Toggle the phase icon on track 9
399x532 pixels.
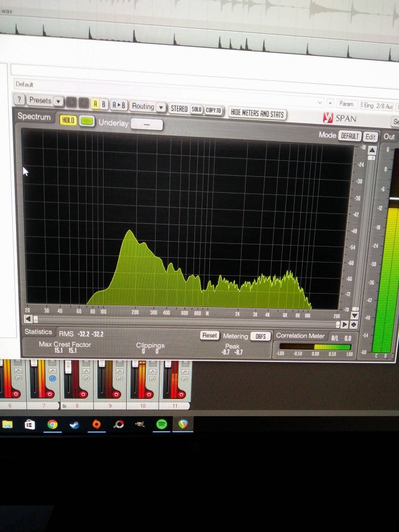[x=120, y=379]
